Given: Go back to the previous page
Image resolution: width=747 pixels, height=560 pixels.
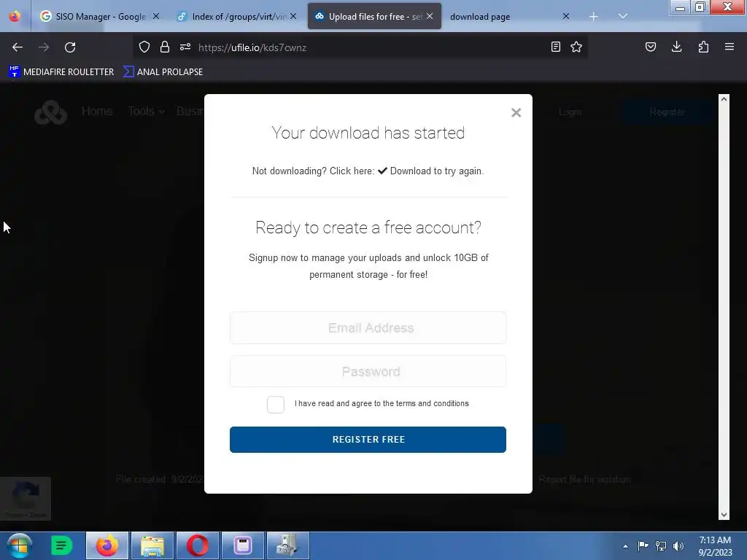Looking at the screenshot, I should click(18, 47).
